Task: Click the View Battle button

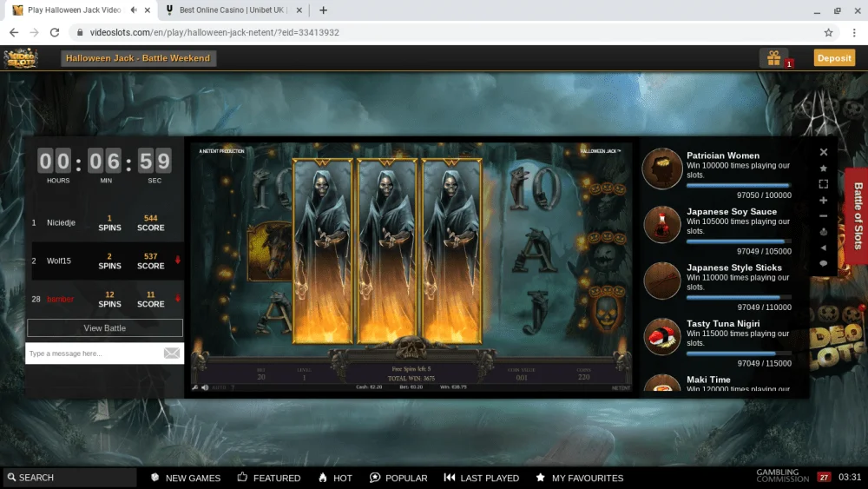Action: tap(105, 327)
